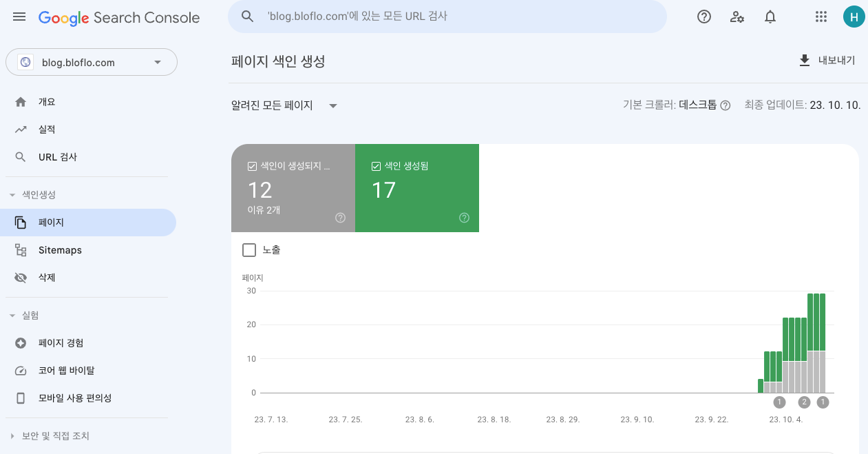Open help for 기본 크롤러 데스크톱
This screenshot has width=868, height=454.
(x=725, y=105)
